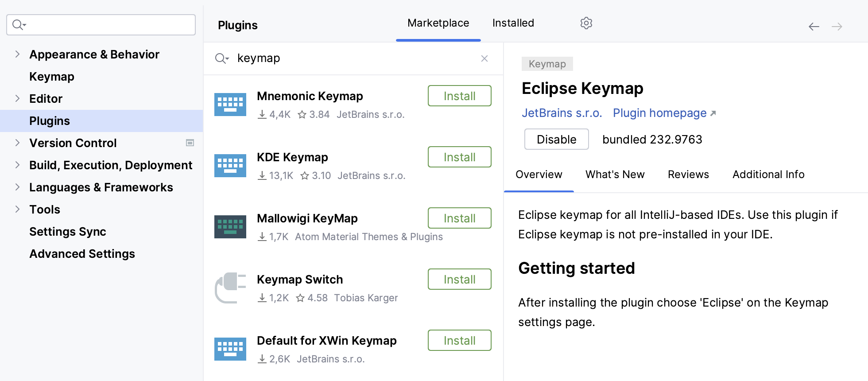Click the 2,6K downloads count
This screenshot has width=868, height=381.
tap(279, 359)
